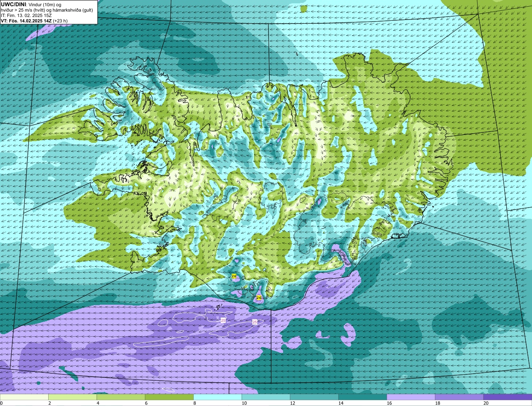Image resolution: width=532 pixels, height=406 pixels.
Task: Click the inland yellow '26' gust label
Action: point(234,276)
